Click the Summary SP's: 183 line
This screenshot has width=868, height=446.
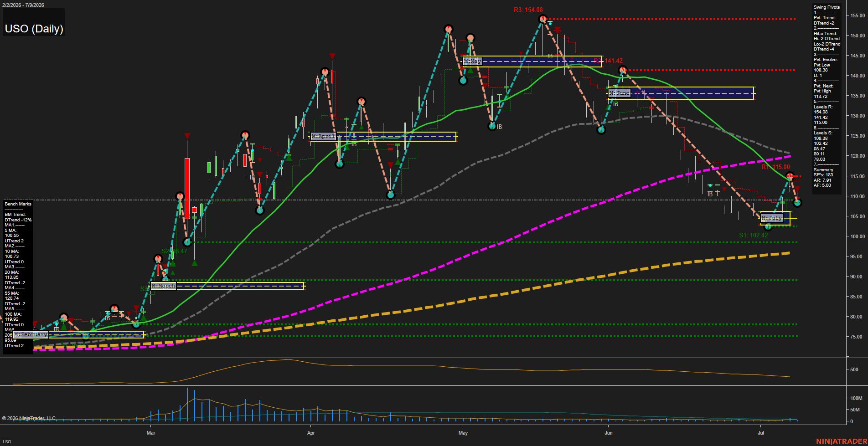pos(823,172)
